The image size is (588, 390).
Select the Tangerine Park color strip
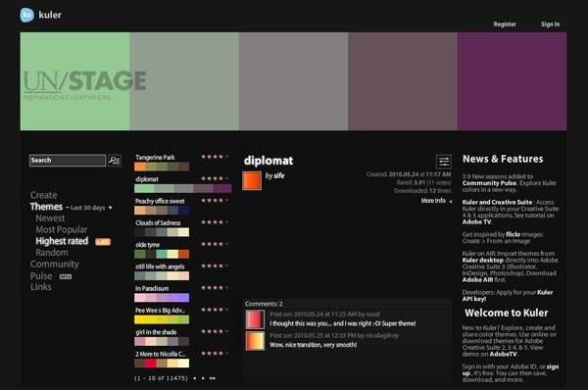pos(162,167)
